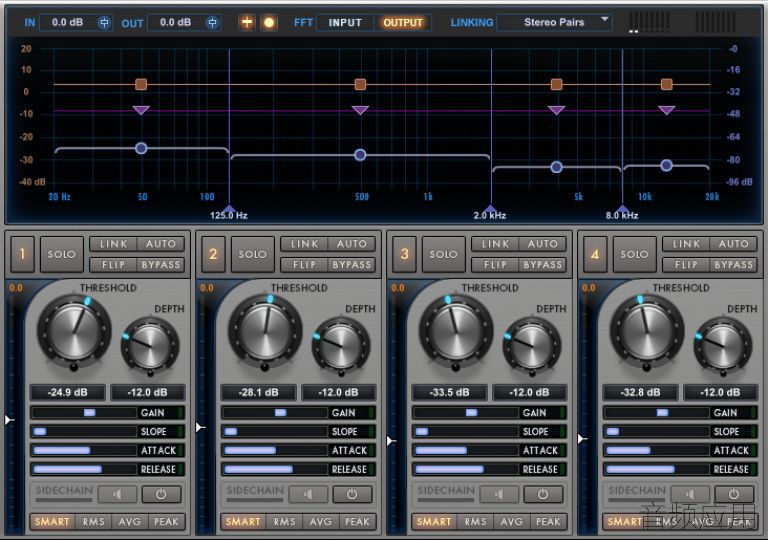This screenshot has width=768, height=540.
Task: Open the Stereo Pairs linking dropdown
Action: coord(554,23)
